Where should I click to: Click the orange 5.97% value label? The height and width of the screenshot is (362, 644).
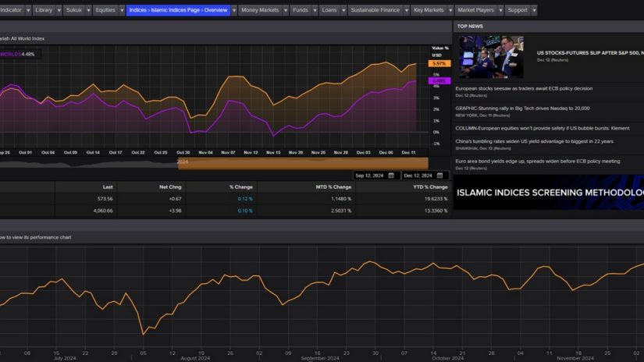pyautogui.click(x=439, y=64)
